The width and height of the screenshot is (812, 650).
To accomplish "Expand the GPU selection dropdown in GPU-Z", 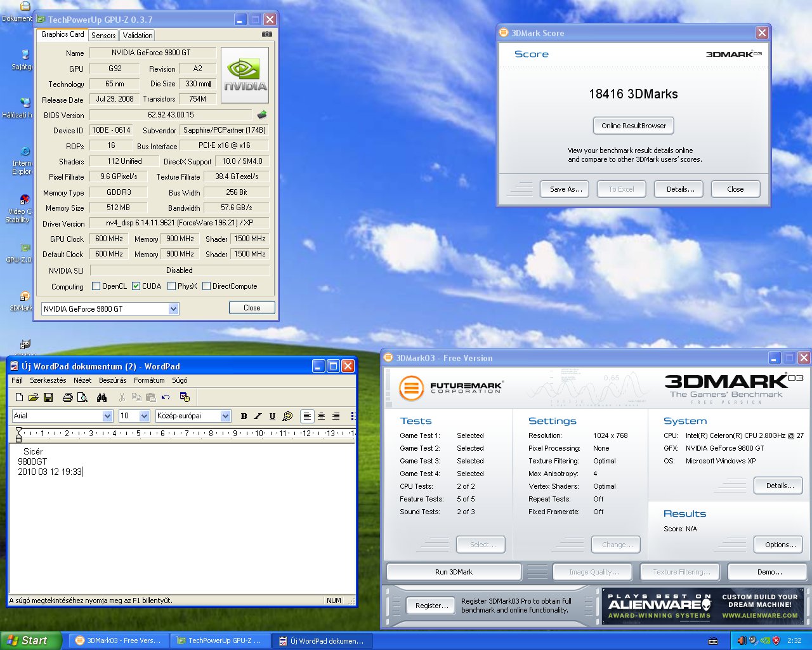I will 173,309.
